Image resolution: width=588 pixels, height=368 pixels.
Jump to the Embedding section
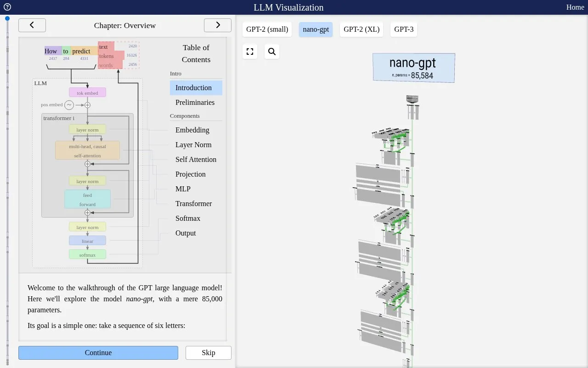click(196, 130)
